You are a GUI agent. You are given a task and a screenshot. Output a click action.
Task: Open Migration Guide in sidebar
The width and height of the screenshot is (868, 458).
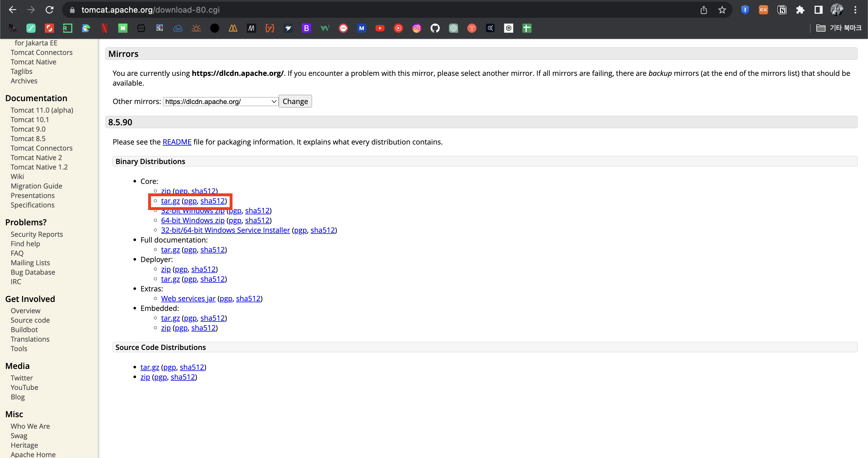(x=36, y=186)
